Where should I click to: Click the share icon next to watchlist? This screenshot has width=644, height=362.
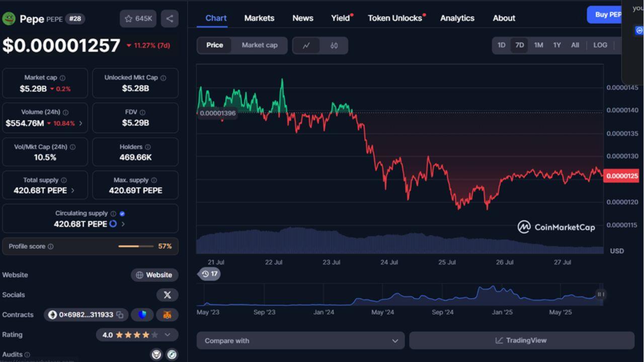click(170, 19)
